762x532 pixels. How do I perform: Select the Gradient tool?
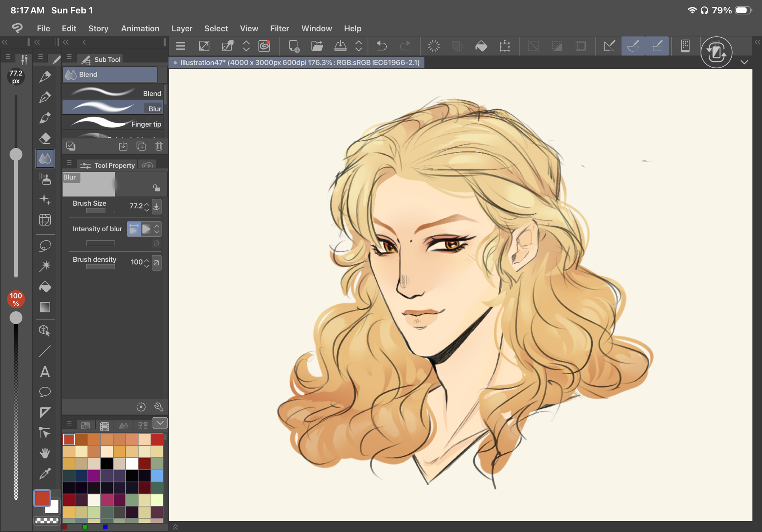click(45, 307)
